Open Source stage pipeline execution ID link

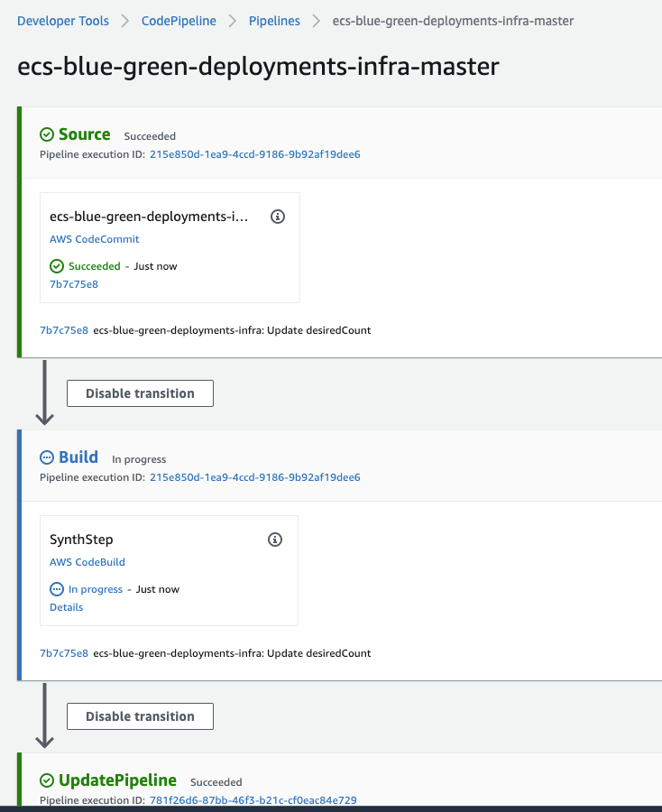[x=254, y=154]
